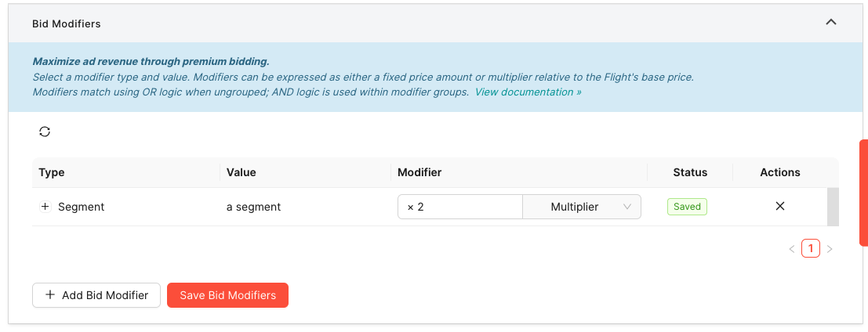Screen dimensions: 868x332
Task: Click the red side tab on right edge
Action: click(863, 193)
